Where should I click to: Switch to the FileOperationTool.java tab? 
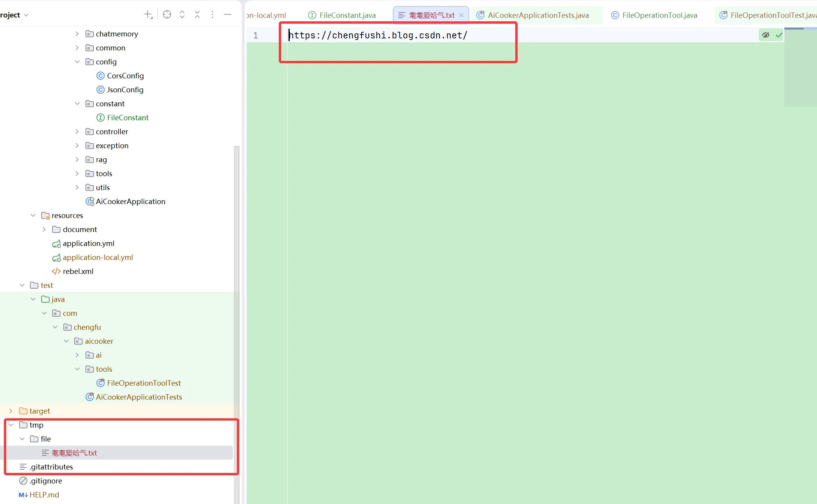pos(659,15)
